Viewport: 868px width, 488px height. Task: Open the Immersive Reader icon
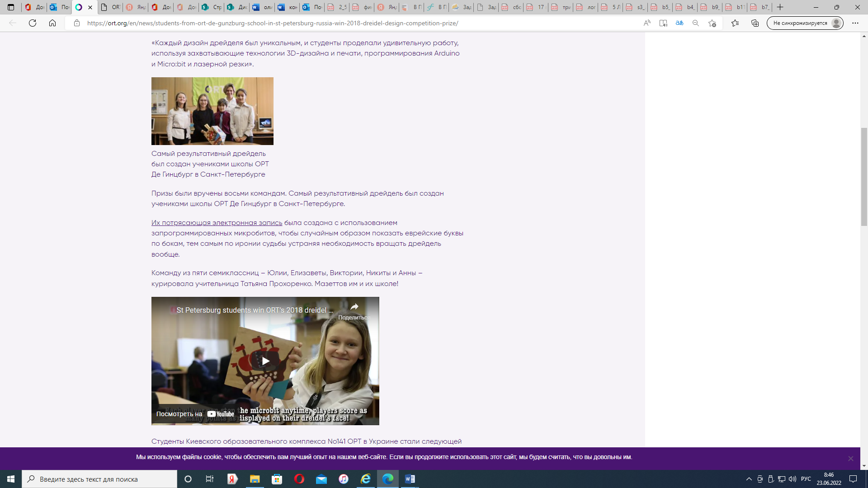pos(663,23)
